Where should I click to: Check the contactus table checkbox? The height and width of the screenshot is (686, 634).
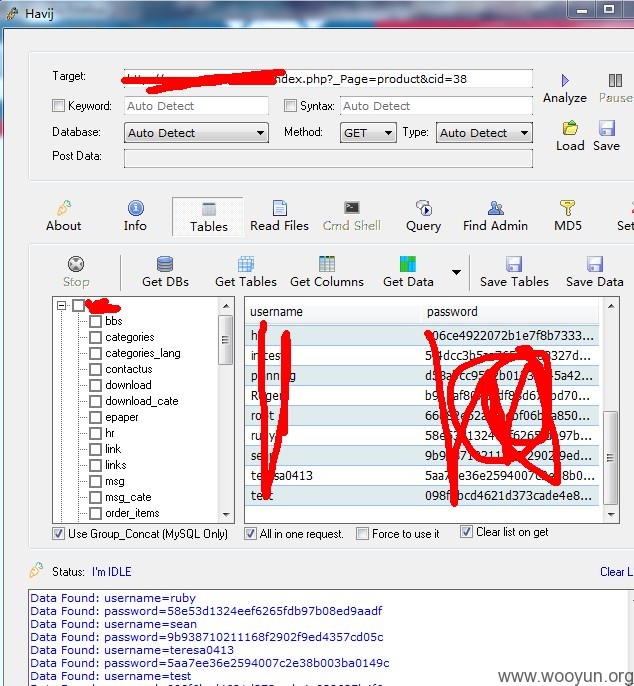tap(95, 369)
